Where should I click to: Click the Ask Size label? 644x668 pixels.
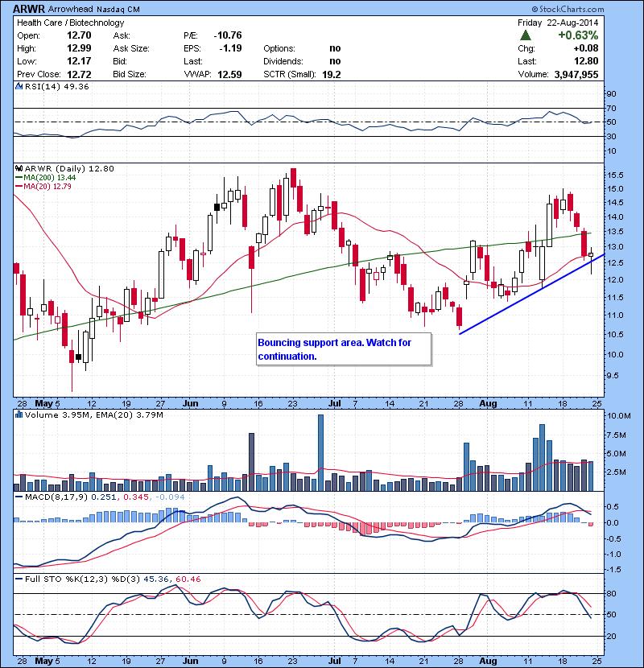(131, 48)
